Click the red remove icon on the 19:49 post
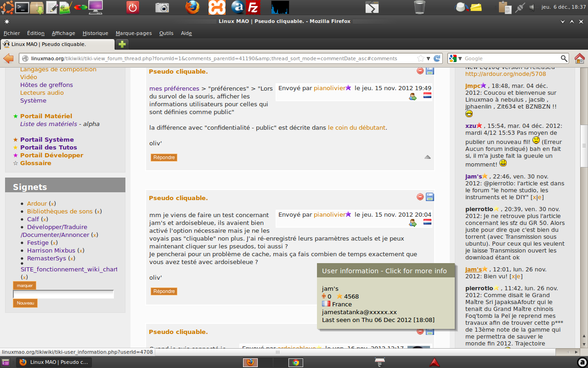588x368 pixels. pyautogui.click(x=420, y=71)
